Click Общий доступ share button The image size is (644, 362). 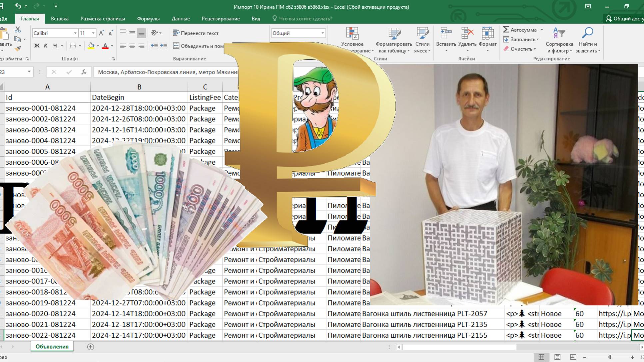[x=624, y=19]
